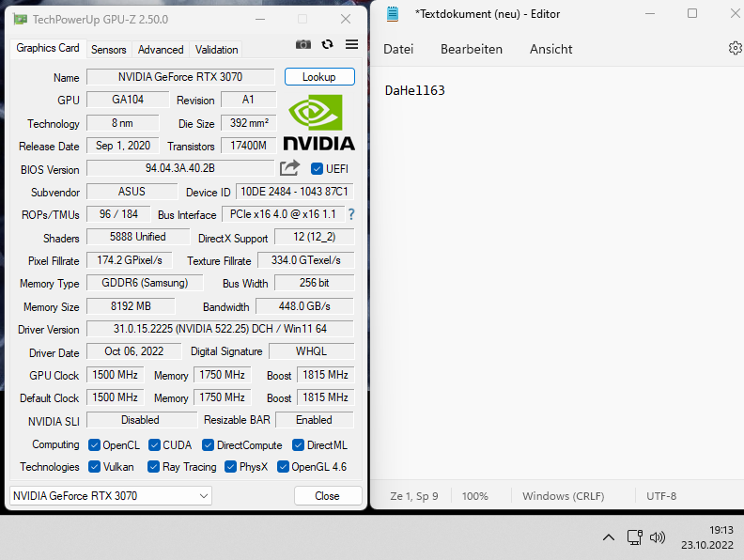Click the 'WHQL' digital signature value
The height and width of the screenshot is (560, 744).
tap(311, 351)
